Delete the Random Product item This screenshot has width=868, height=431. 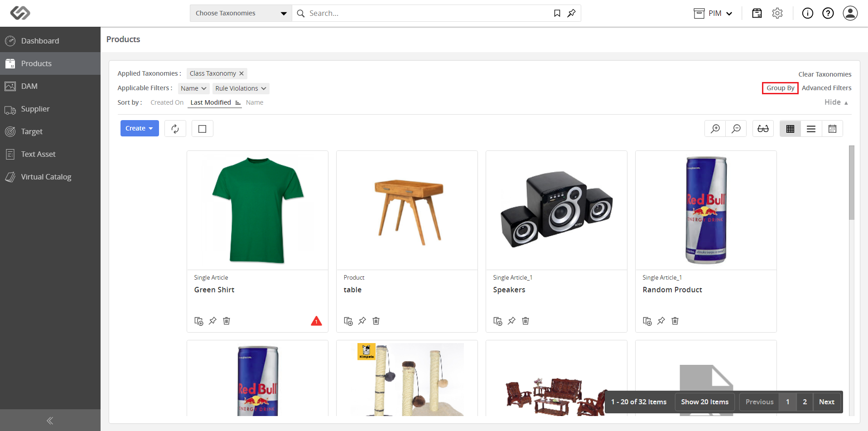click(x=675, y=321)
